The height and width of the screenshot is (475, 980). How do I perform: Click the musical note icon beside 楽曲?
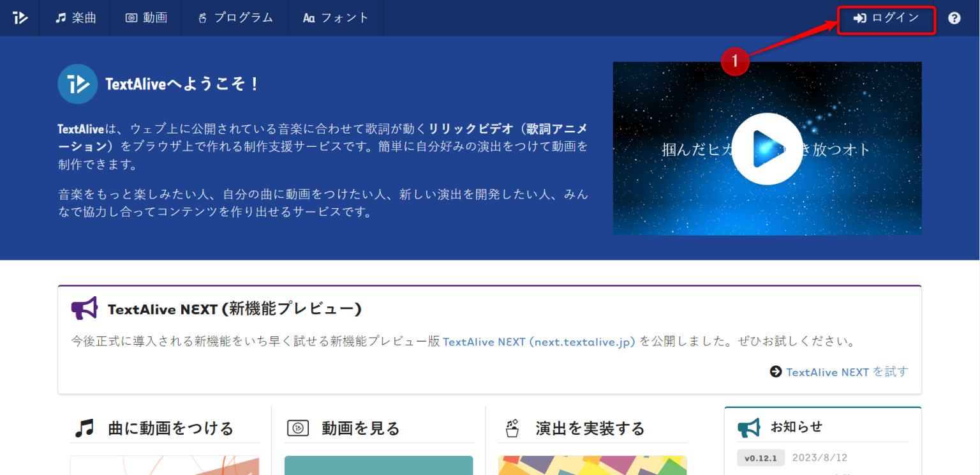click(60, 18)
